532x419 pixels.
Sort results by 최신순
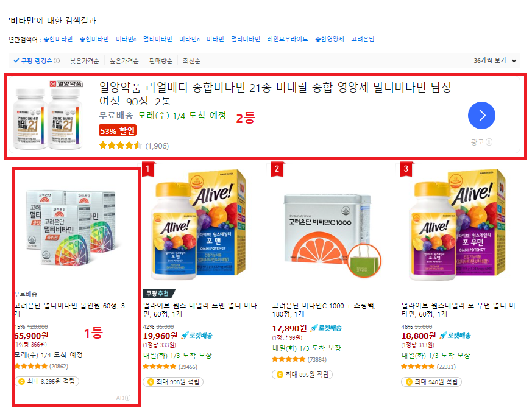(191, 61)
